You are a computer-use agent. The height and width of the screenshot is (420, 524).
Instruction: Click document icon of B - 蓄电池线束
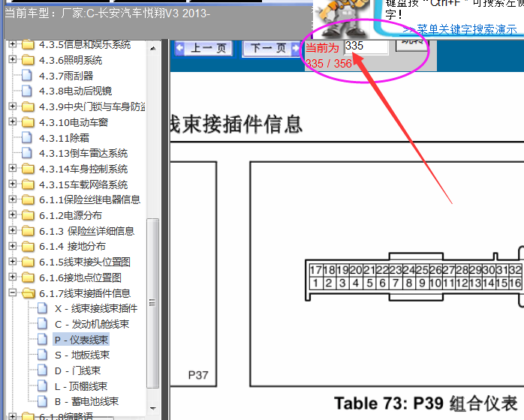click(42, 401)
